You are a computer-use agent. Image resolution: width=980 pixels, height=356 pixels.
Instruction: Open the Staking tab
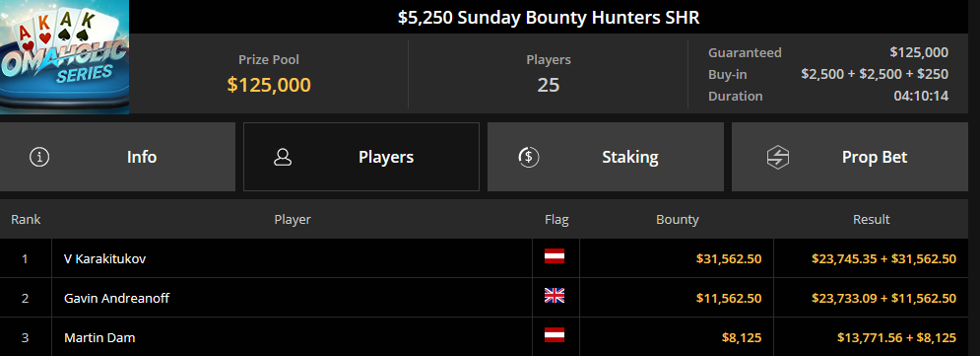[606, 157]
